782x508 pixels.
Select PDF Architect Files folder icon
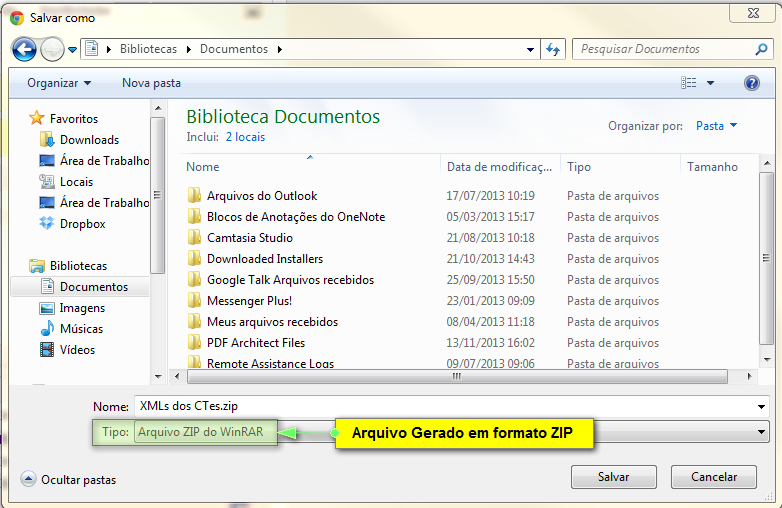point(194,342)
